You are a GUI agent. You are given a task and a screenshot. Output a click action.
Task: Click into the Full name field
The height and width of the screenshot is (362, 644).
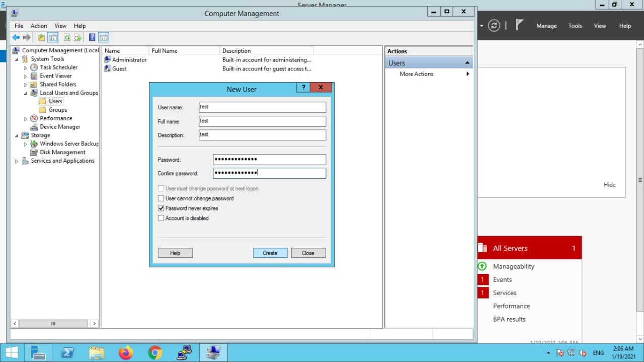click(262, 121)
